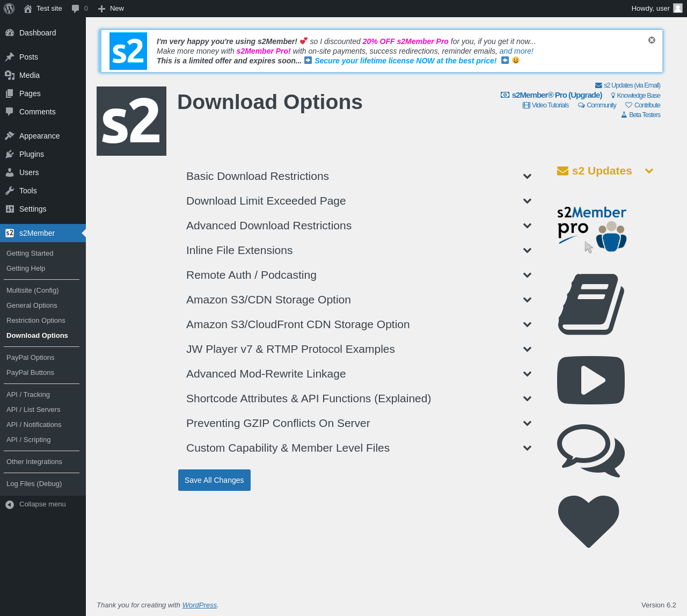Screen dimensions: 687x616
Task: Open the s2Member pro logo image
Action: pos(591,229)
